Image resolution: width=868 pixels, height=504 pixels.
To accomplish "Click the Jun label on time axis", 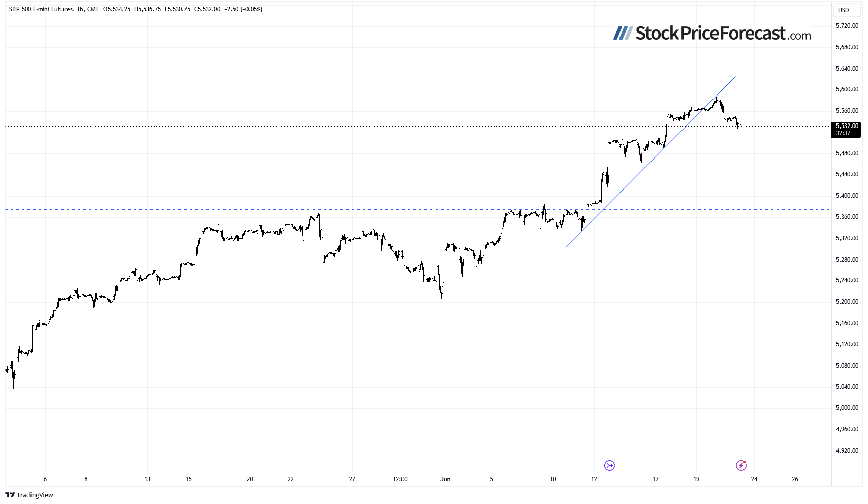I will click(x=445, y=479).
